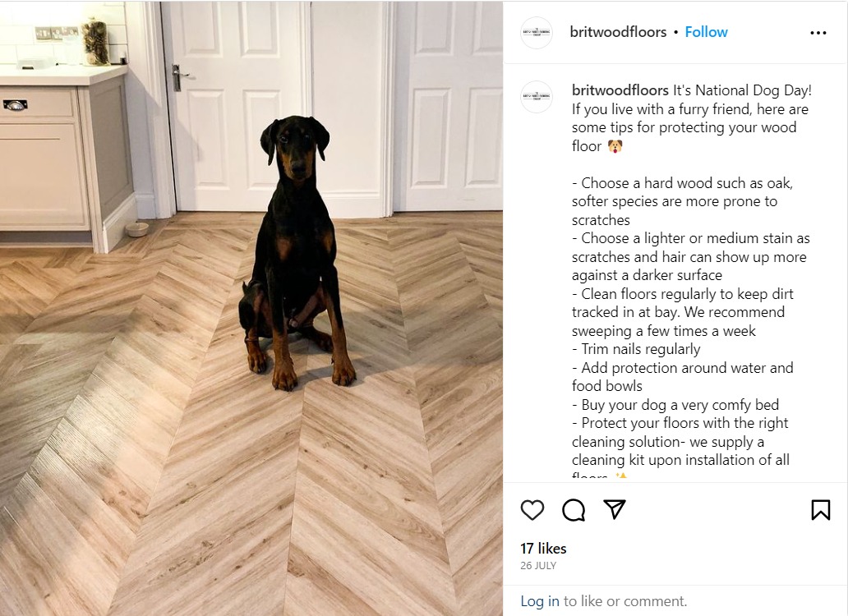Click the dog face emoji in caption
848x616 pixels.
click(615, 146)
